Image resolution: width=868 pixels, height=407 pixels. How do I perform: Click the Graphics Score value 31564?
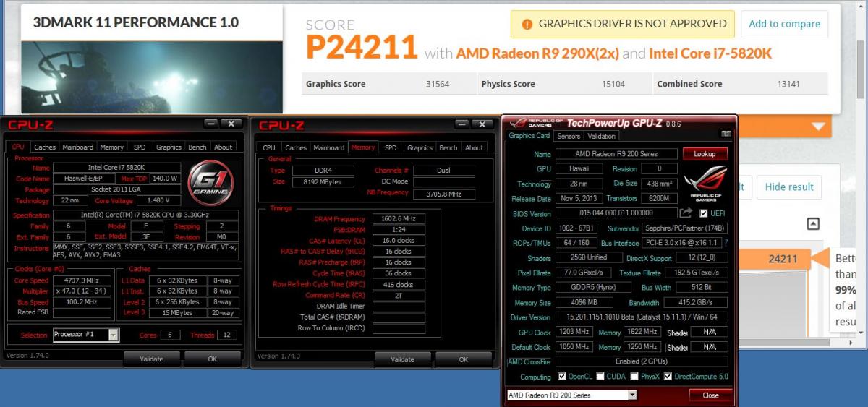click(x=438, y=84)
